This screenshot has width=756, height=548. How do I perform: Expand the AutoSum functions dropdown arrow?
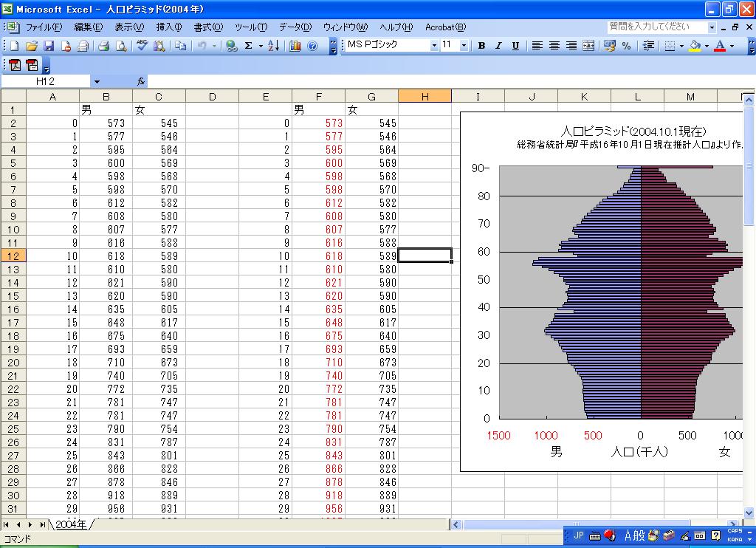pyautogui.click(x=261, y=46)
